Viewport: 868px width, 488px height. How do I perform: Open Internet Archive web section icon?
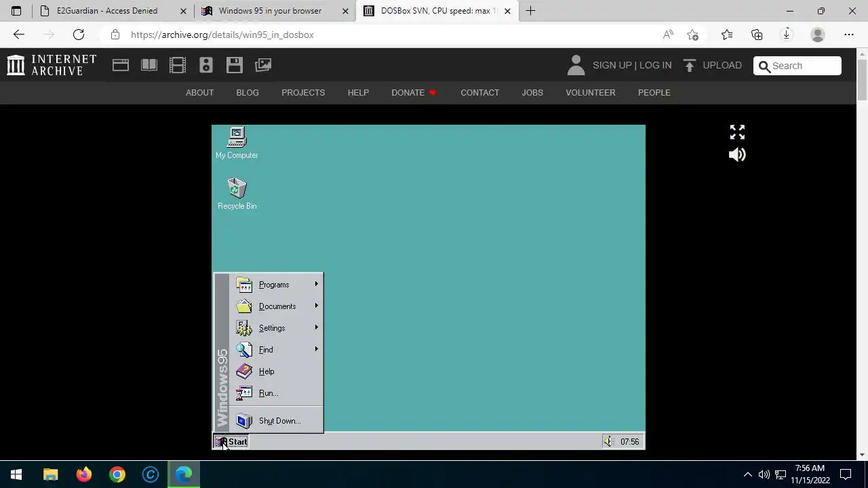point(121,65)
